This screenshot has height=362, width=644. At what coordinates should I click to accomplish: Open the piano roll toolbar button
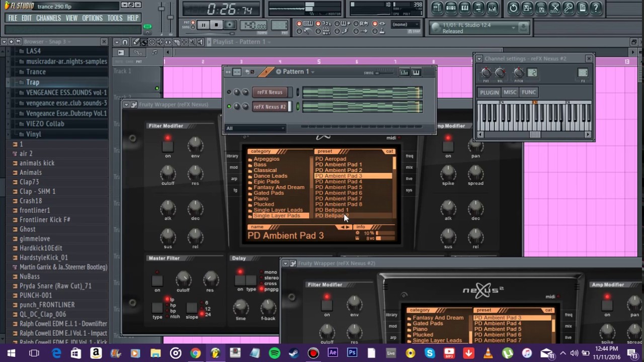point(465,8)
